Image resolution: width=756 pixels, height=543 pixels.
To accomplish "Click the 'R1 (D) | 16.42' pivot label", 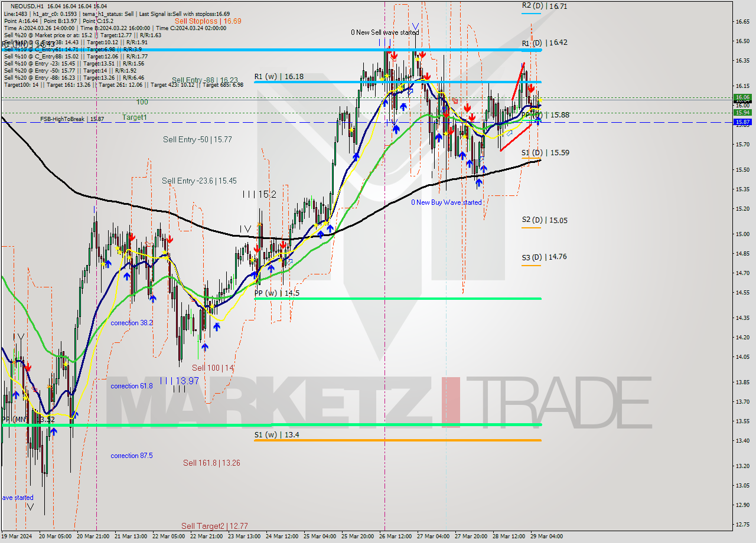I will pyautogui.click(x=545, y=43).
